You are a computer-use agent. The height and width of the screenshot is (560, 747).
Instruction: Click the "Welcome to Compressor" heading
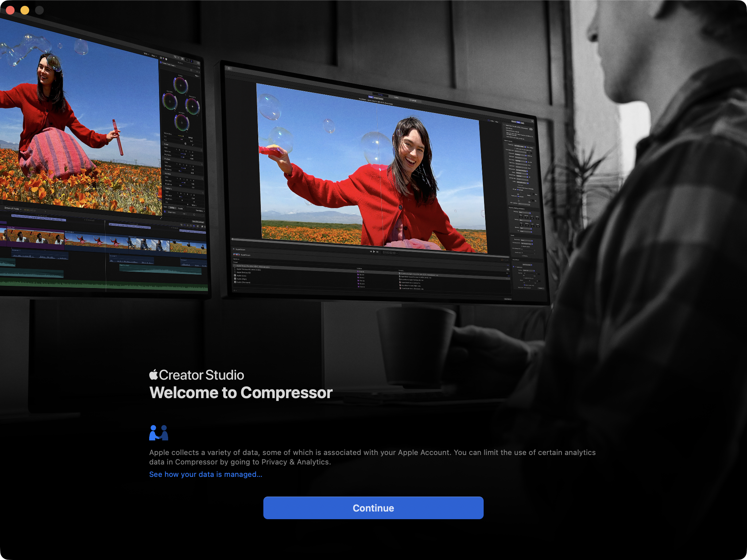241,393
